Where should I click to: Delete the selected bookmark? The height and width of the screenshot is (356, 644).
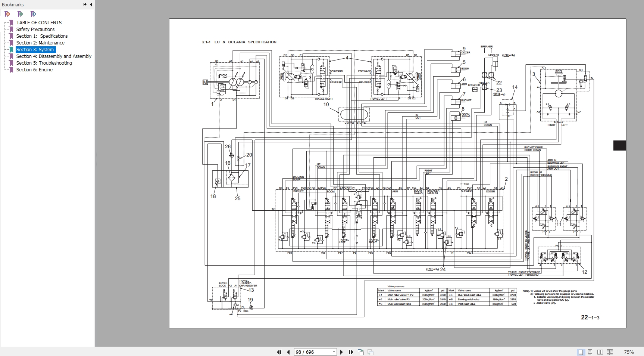pyautogui.click(x=7, y=14)
